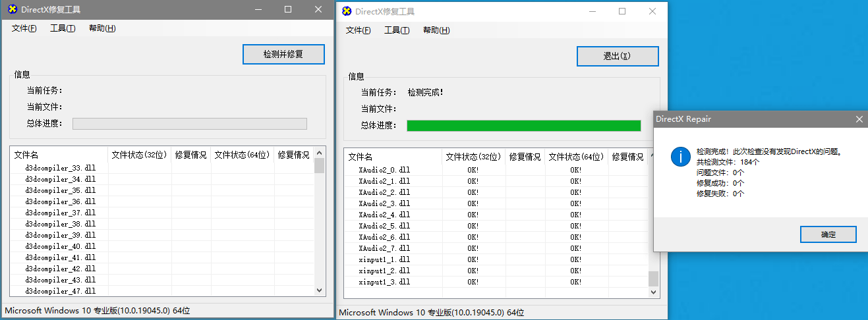Select xinput1_2.dll row
This screenshot has height=320, width=868.
point(496,271)
